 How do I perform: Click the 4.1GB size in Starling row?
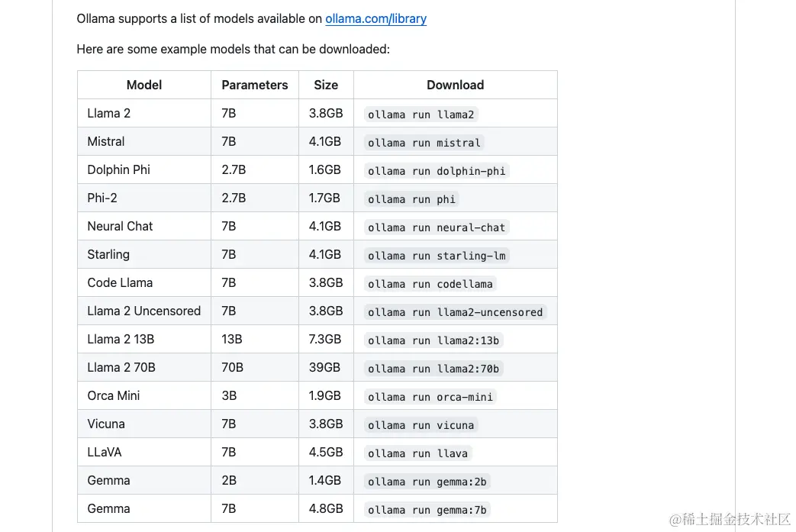[325, 254]
